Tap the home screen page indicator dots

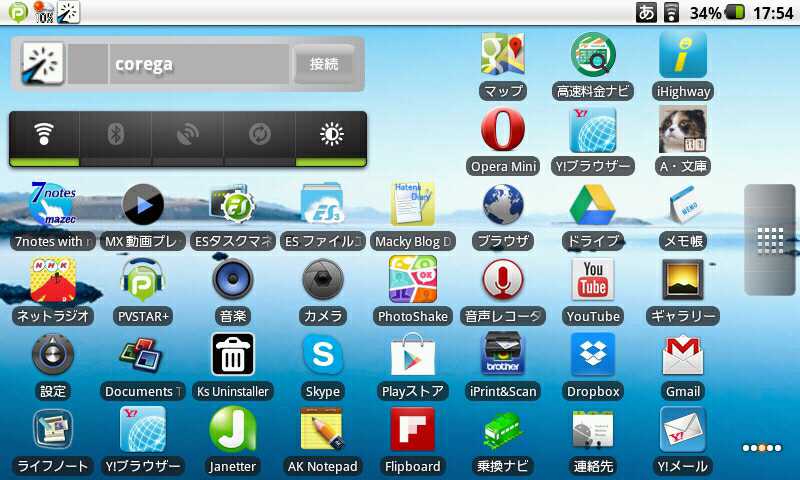762,448
